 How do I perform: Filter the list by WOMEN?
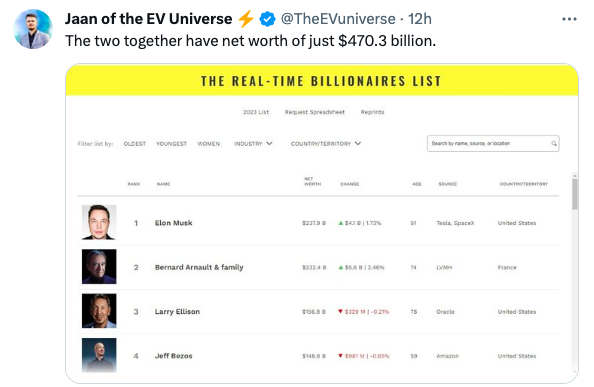(208, 144)
